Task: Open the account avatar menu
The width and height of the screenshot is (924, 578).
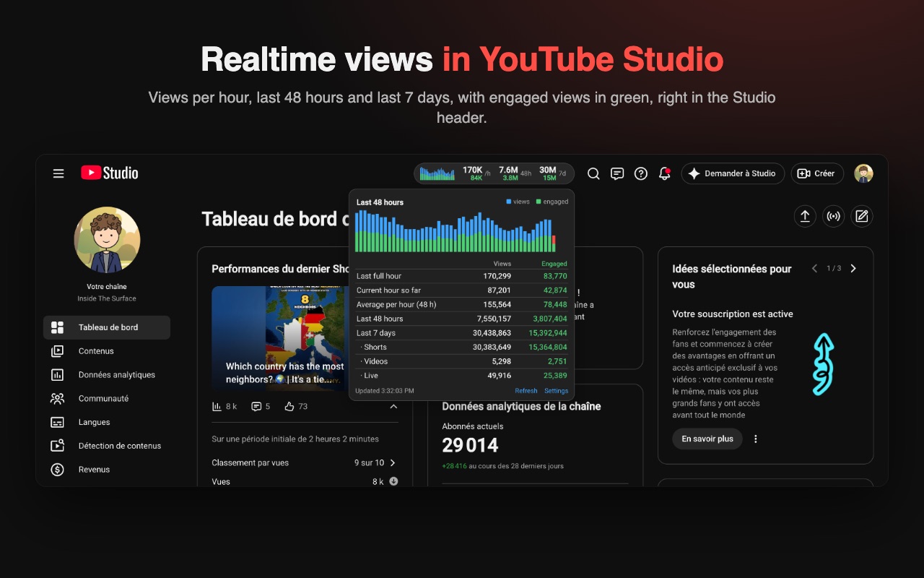Action: (x=863, y=173)
